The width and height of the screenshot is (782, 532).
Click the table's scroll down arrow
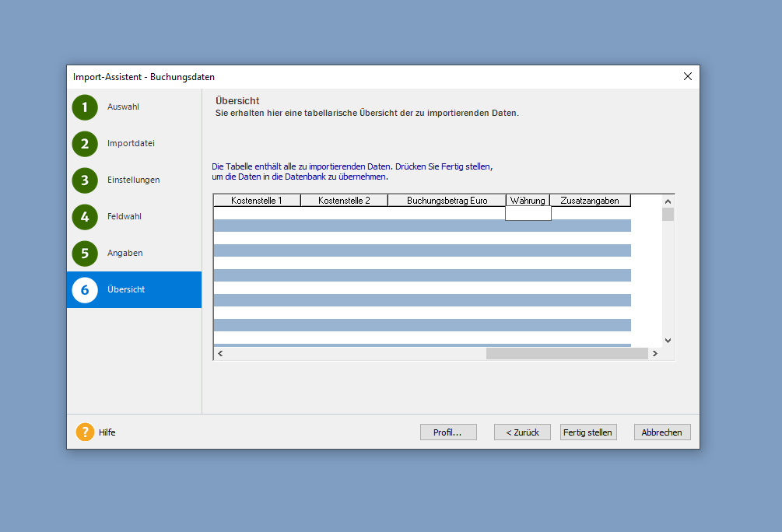(668, 341)
